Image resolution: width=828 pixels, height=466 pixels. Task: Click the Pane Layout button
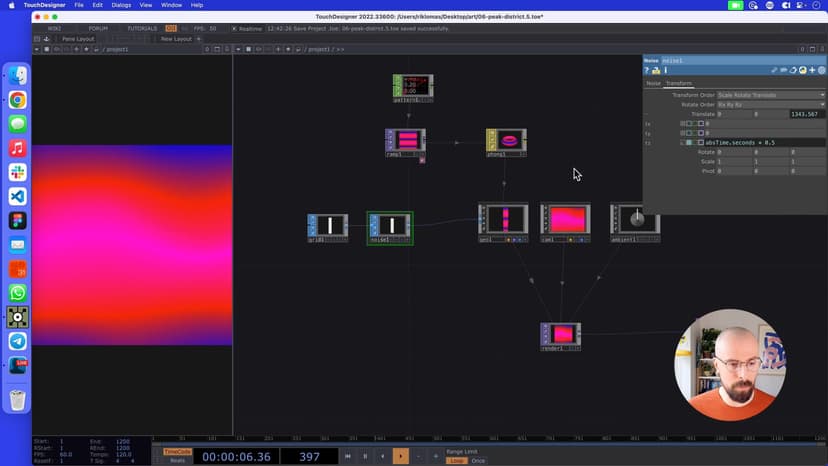point(77,39)
